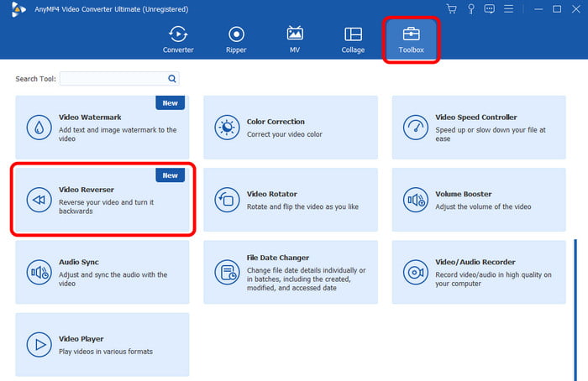588x381 pixels.
Task: Go to the Collage tab
Action: tap(353, 39)
